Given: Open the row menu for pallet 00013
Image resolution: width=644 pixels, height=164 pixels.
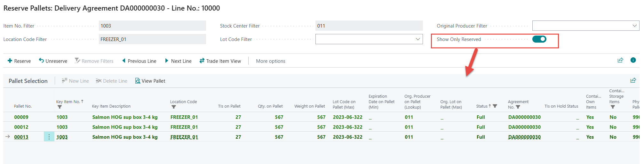Looking at the screenshot, I should pos(49,137).
